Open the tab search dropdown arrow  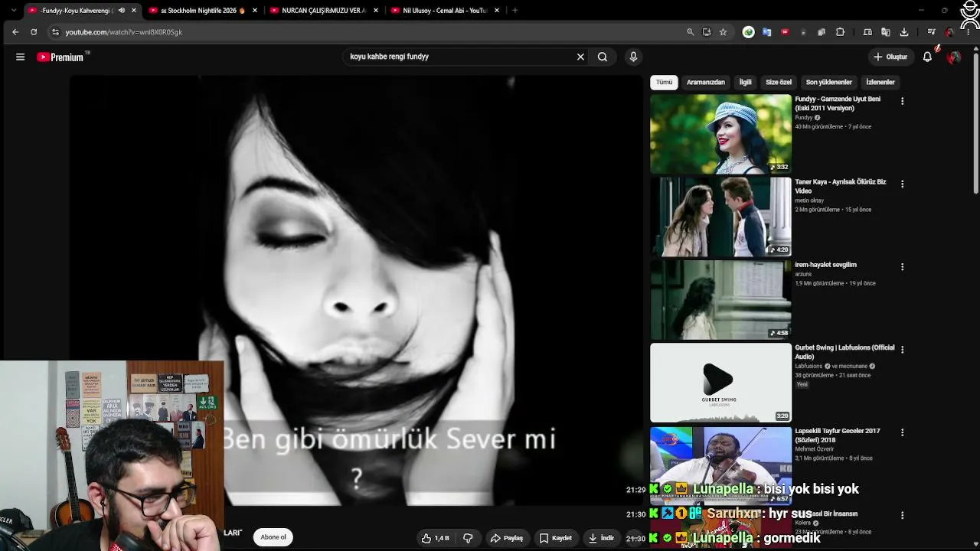[x=13, y=11]
